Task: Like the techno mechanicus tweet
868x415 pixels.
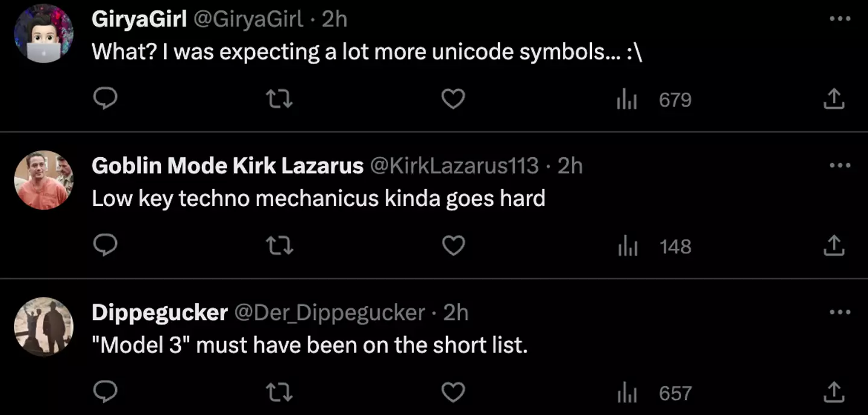Action: click(x=453, y=246)
